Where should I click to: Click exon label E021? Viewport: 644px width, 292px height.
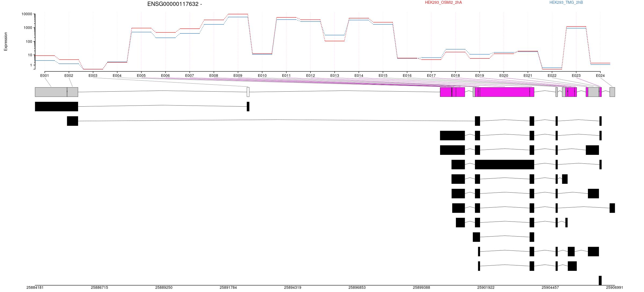(528, 76)
